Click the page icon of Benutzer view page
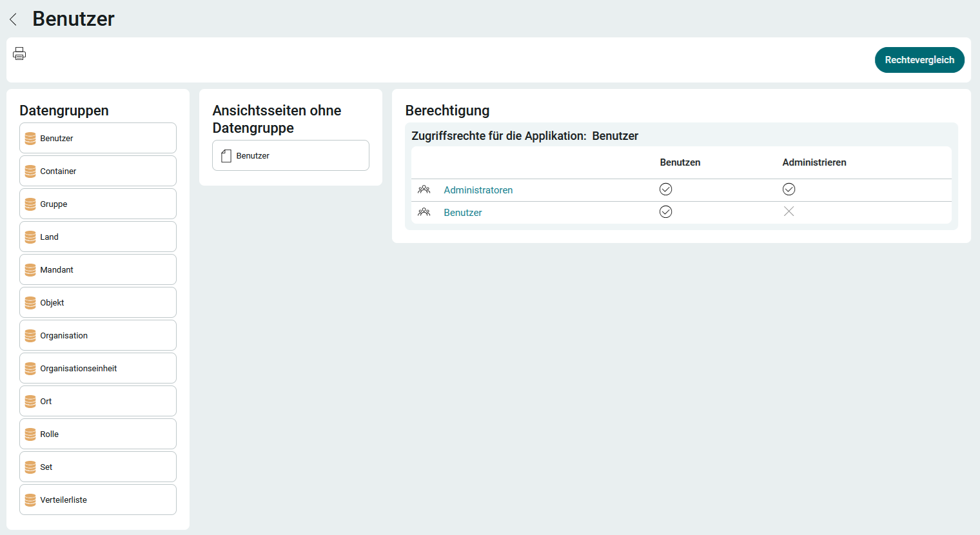Image resolution: width=980 pixels, height=535 pixels. 226,156
